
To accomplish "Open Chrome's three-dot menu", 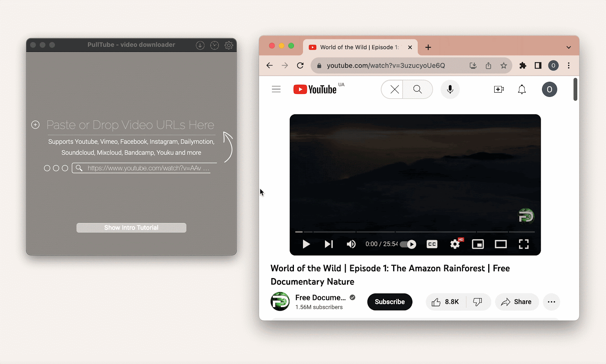I will point(569,65).
